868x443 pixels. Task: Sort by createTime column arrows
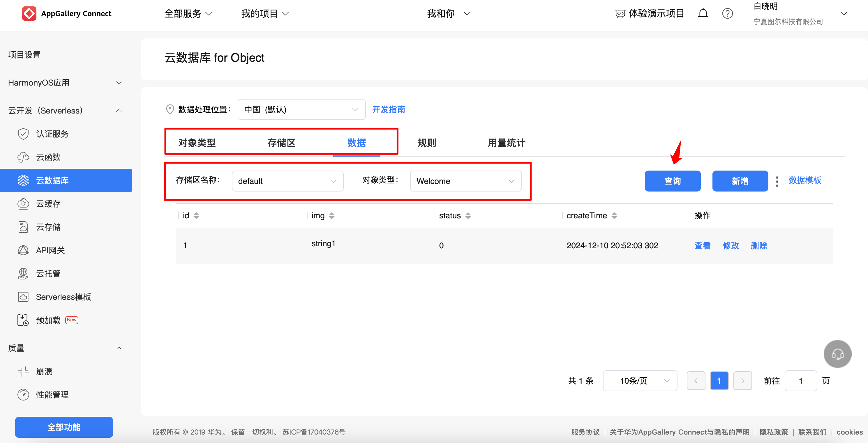(x=614, y=215)
